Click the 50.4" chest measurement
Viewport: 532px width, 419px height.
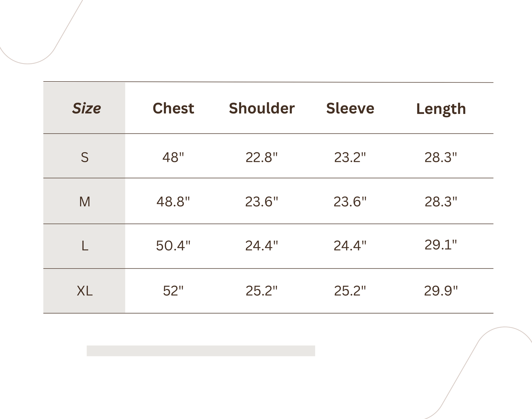click(x=173, y=246)
